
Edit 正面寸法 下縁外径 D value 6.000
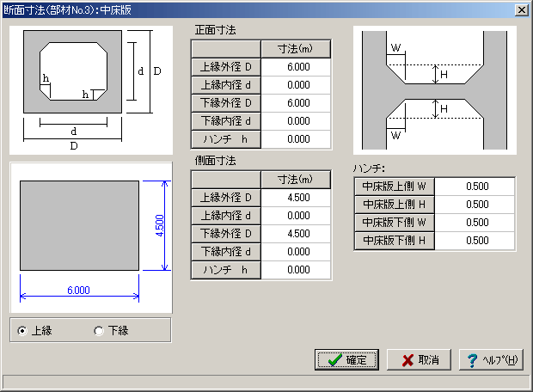click(296, 103)
